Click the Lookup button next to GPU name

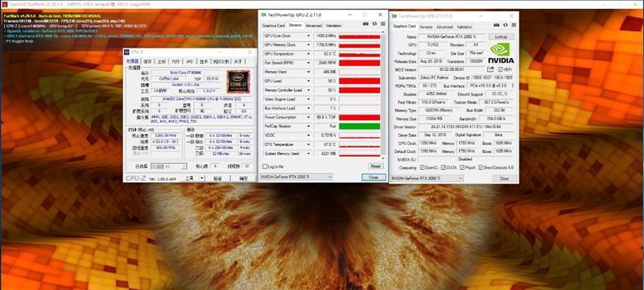(501, 36)
